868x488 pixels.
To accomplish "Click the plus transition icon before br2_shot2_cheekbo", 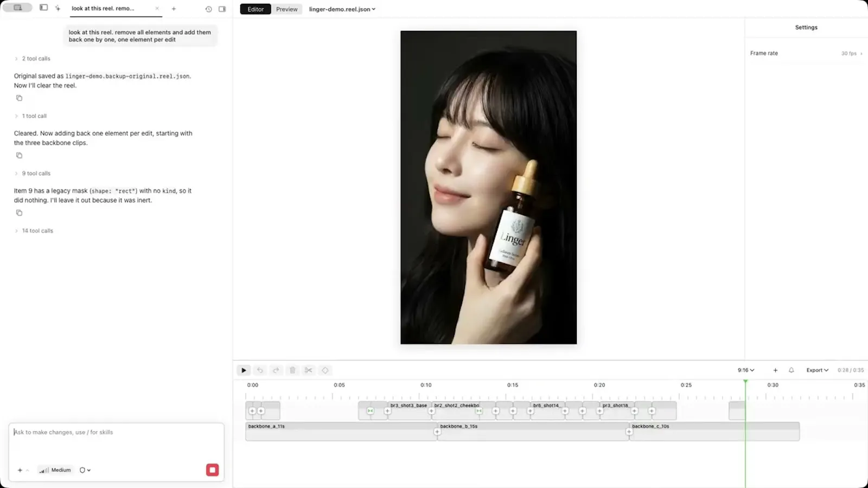I will 432,411.
